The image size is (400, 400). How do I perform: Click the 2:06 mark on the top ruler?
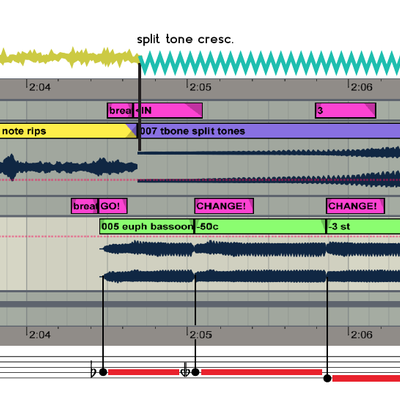coord(361,87)
